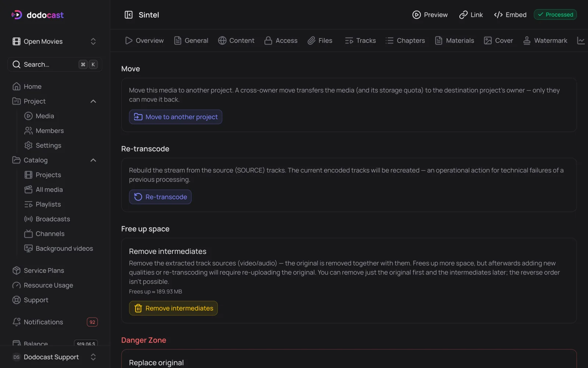Focus the Search field in sidebar
The width and height of the screenshot is (588, 368).
(55, 64)
